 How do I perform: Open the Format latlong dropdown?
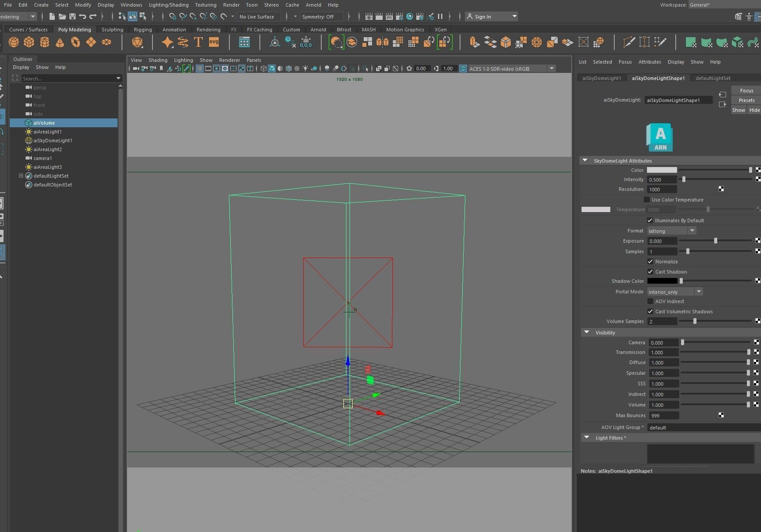tap(672, 231)
